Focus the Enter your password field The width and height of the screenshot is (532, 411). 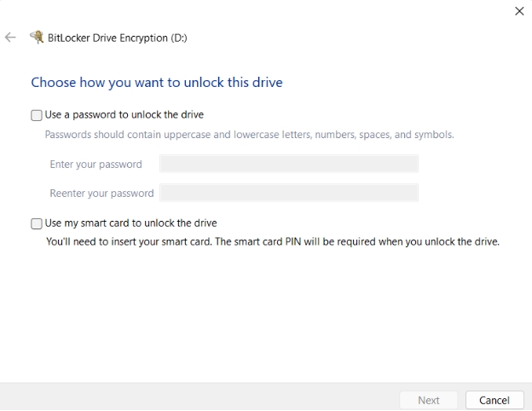click(288, 164)
